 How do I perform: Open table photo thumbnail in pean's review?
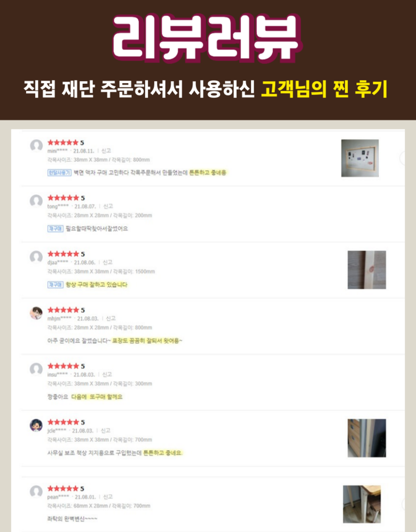(362, 504)
